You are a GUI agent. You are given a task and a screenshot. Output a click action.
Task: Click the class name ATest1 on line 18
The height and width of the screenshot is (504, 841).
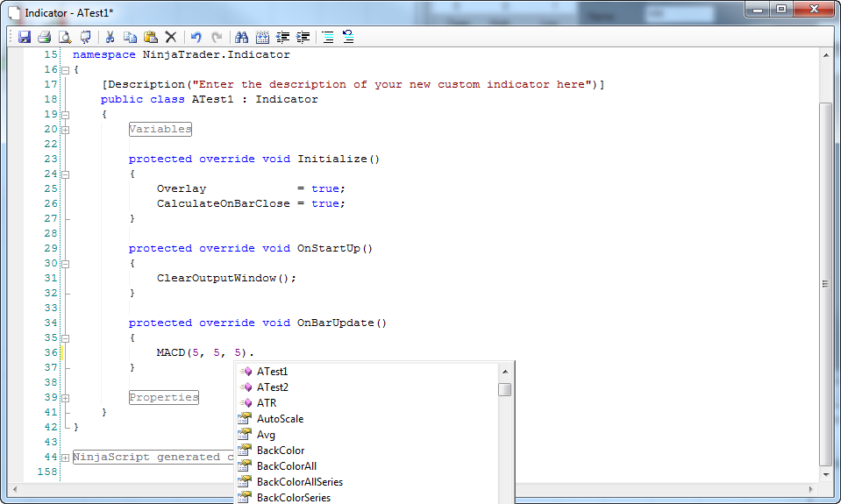click(213, 100)
